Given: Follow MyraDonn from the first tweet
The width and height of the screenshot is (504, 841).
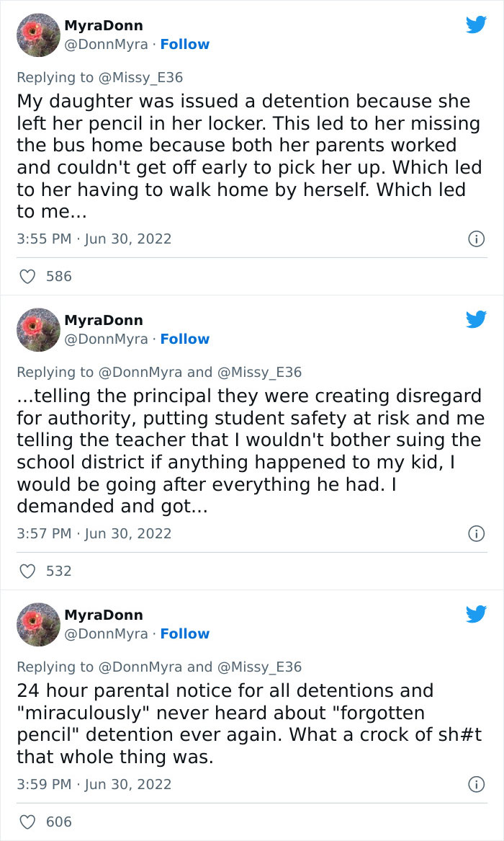Looking at the screenshot, I should [185, 44].
